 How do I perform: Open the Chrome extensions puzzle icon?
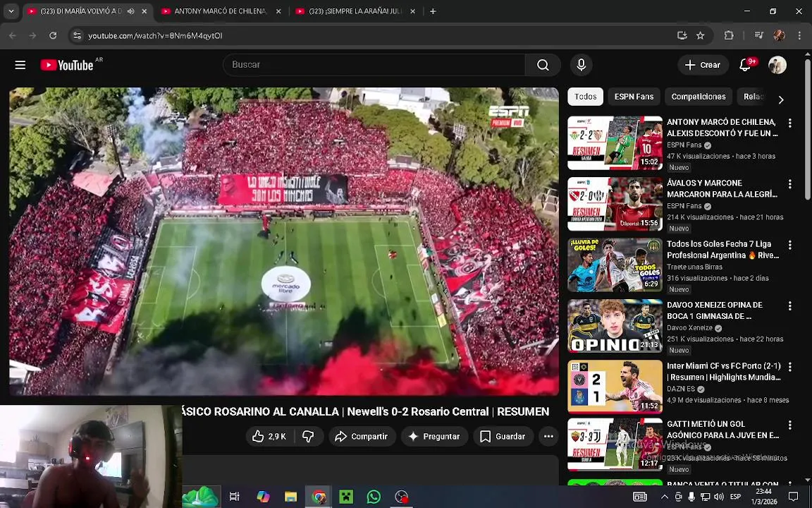pyautogui.click(x=729, y=35)
